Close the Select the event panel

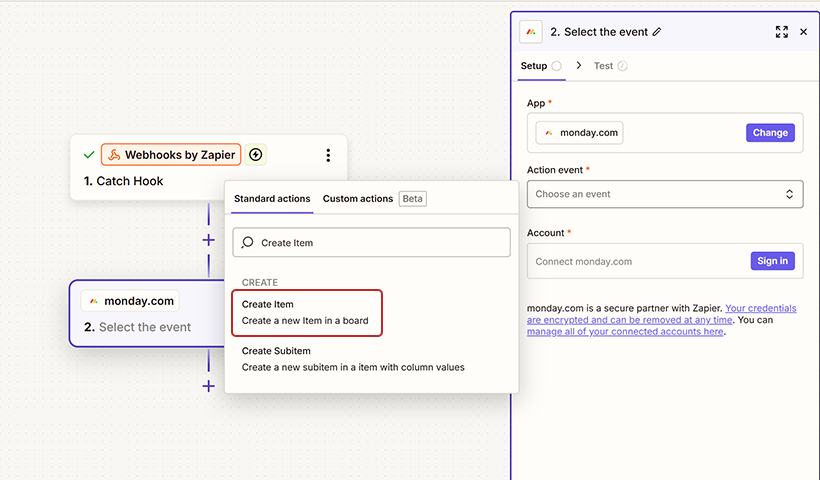coord(803,32)
